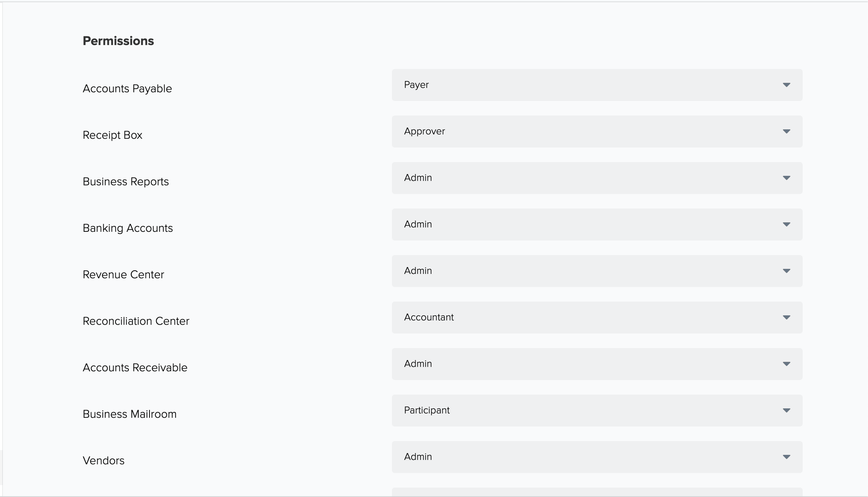Click the Revenue Center label
The width and height of the screenshot is (868, 497).
[x=123, y=274]
